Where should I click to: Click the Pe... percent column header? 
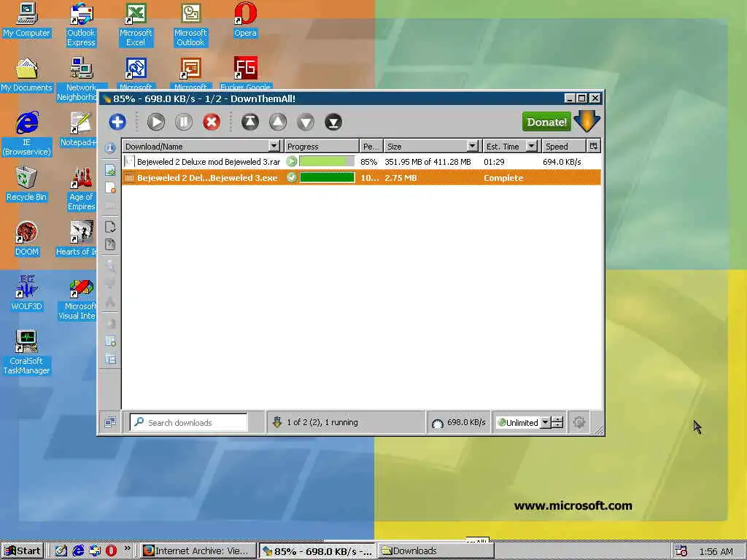click(x=371, y=146)
